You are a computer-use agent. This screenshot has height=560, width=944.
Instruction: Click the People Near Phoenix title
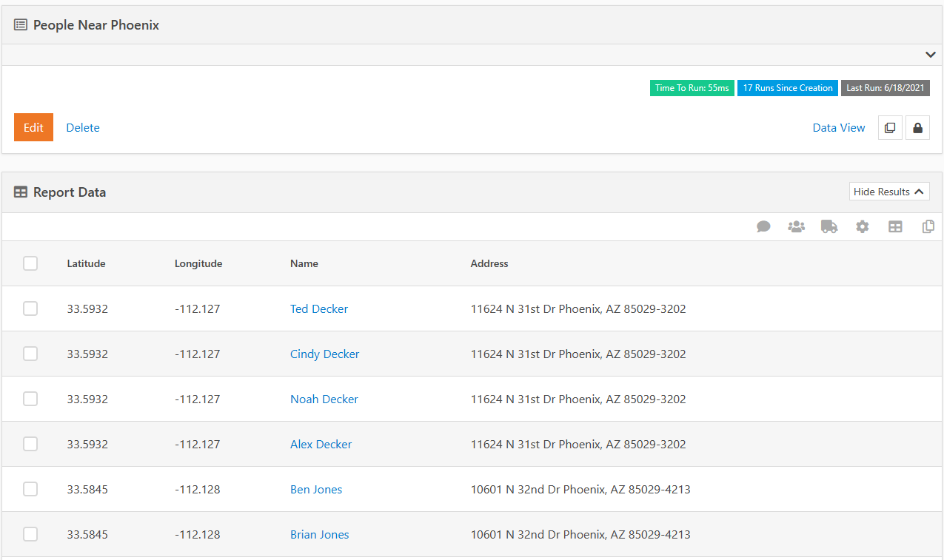pos(96,25)
